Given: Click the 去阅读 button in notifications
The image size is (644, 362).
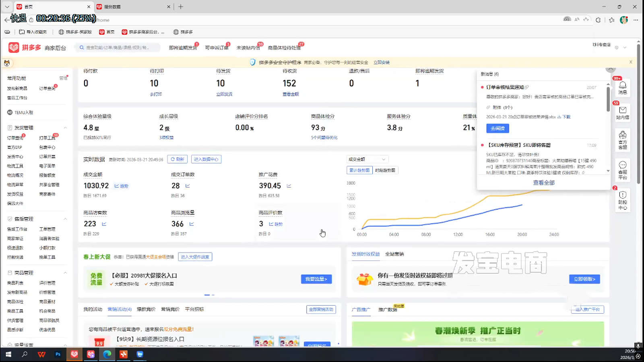Looking at the screenshot, I should (x=497, y=128).
